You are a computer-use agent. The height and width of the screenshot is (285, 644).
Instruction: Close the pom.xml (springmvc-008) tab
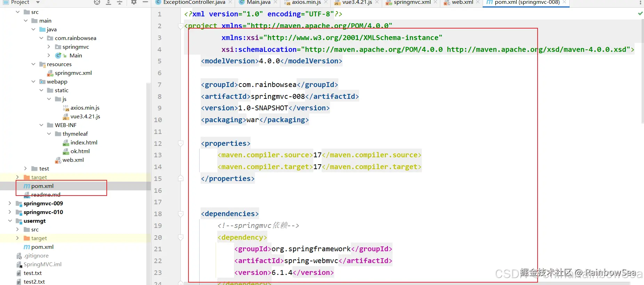pyautogui.click(x=564, y=2)
